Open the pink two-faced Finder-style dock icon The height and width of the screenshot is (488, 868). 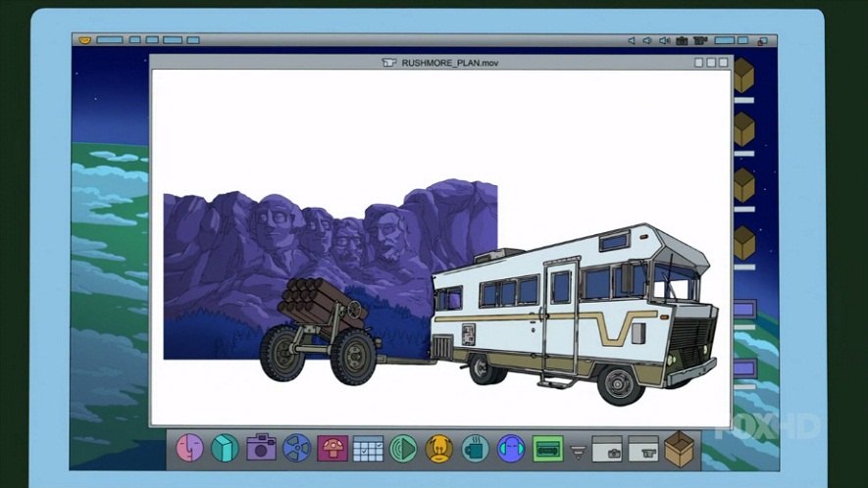coord(190,448)
